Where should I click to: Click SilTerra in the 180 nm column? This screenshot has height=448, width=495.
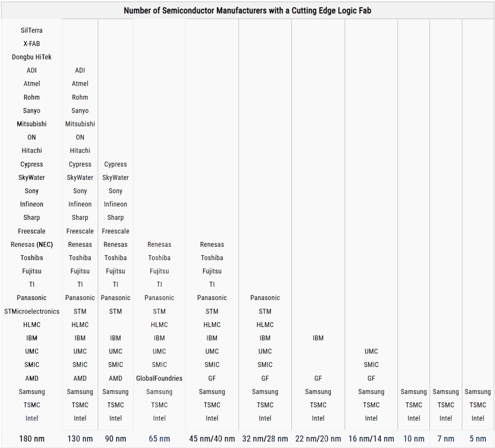tap(32, 30)
